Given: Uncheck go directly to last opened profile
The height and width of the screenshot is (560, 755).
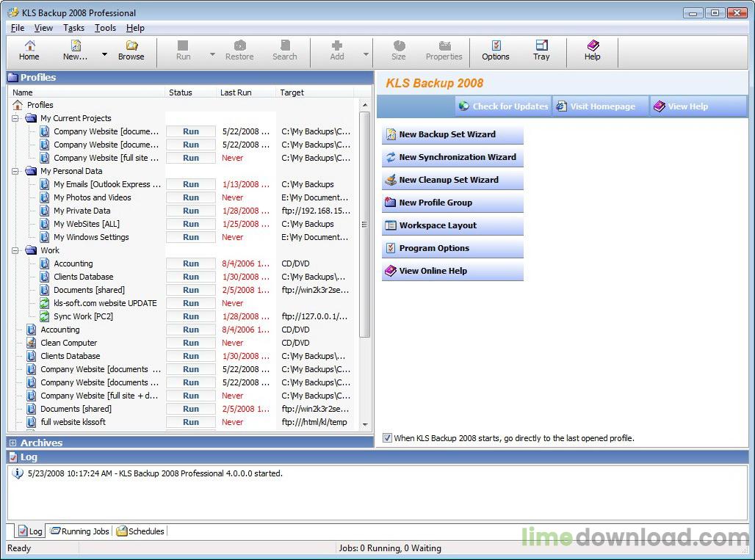Looking at the screenshot, I should tap(387, 438).
